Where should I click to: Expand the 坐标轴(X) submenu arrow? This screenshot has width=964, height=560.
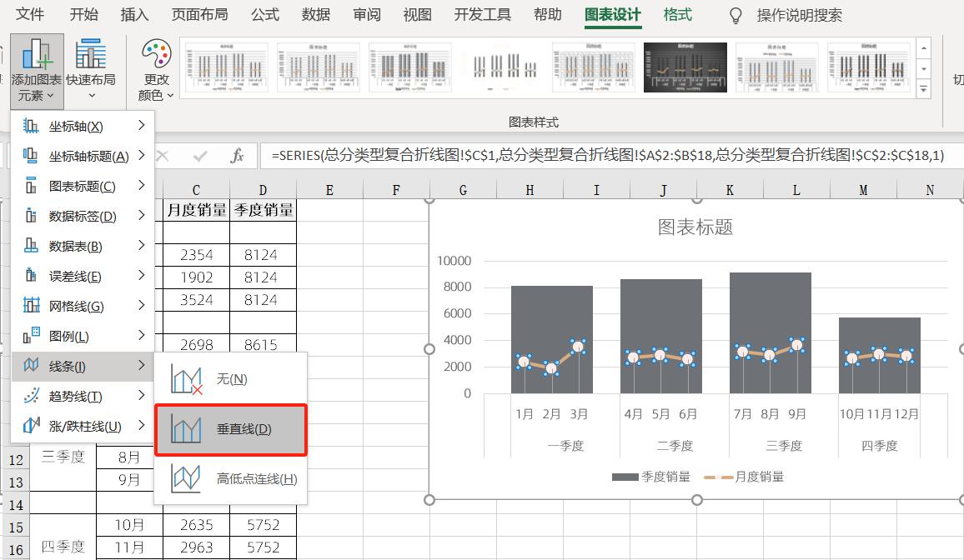(142, 125)
